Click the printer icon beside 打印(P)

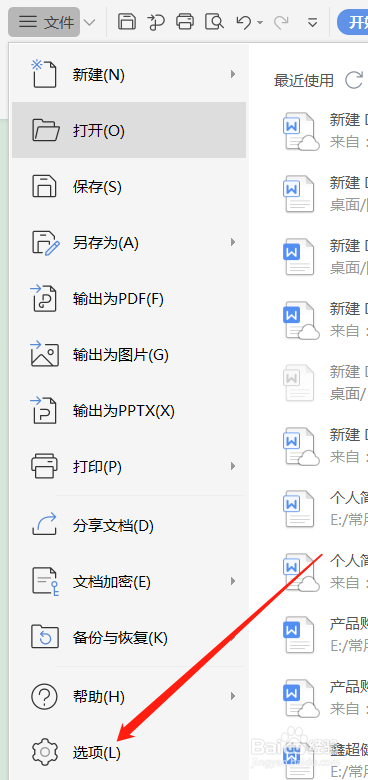[x=44, y=466]
